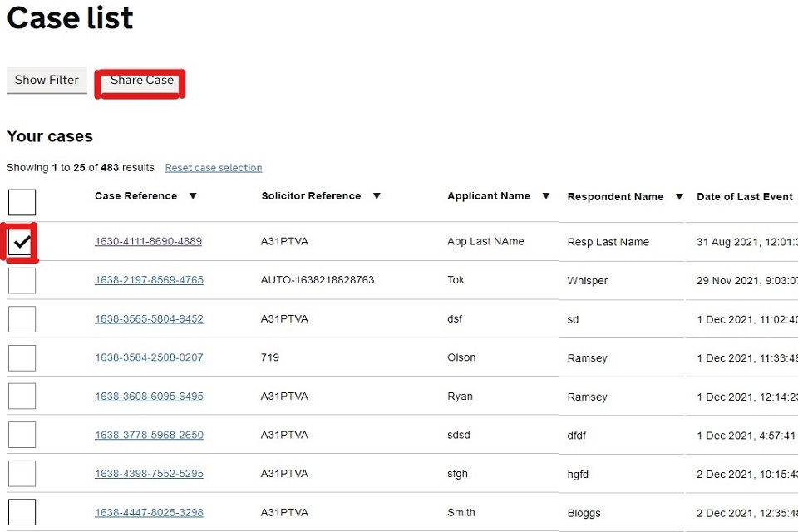Open case link 1638-3608-6095-6495
This screenshot has width=798, height=532.
(x=149, y=397)
